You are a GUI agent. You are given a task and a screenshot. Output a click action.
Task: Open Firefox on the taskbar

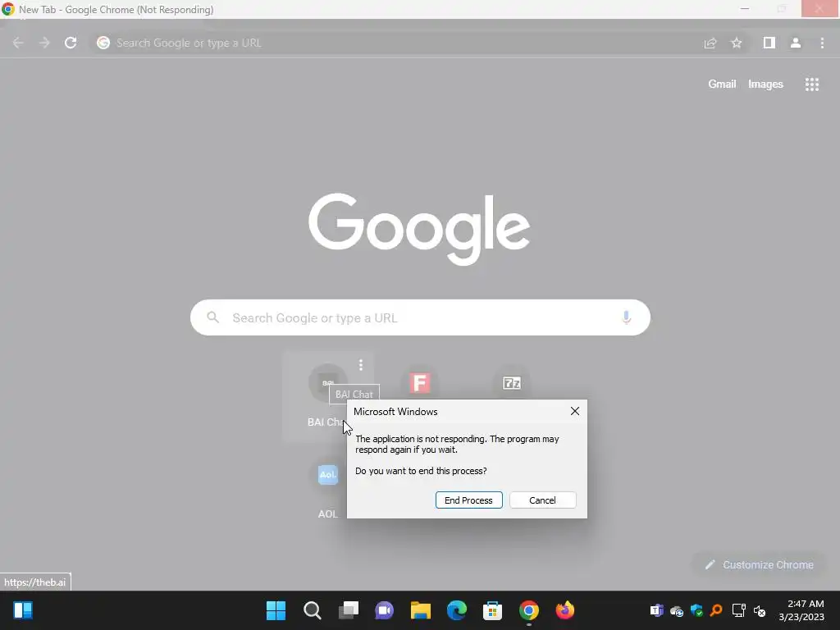(564, 610)
